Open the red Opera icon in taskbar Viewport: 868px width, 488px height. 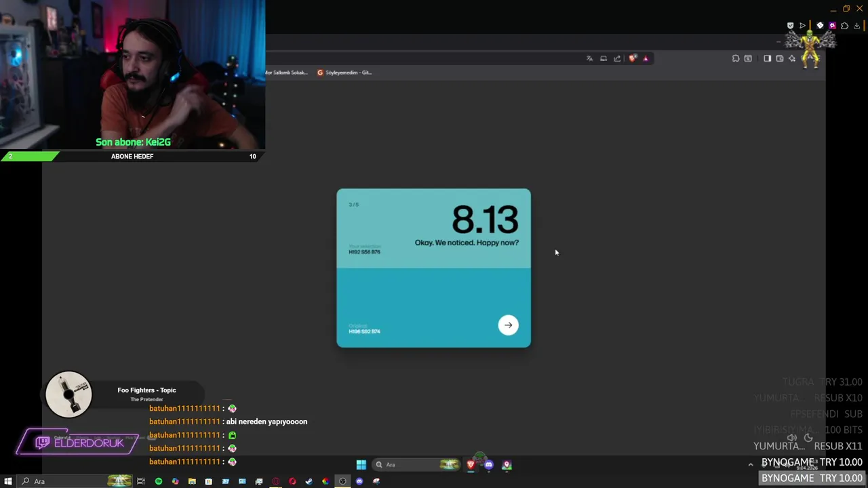tap(292, 481)
